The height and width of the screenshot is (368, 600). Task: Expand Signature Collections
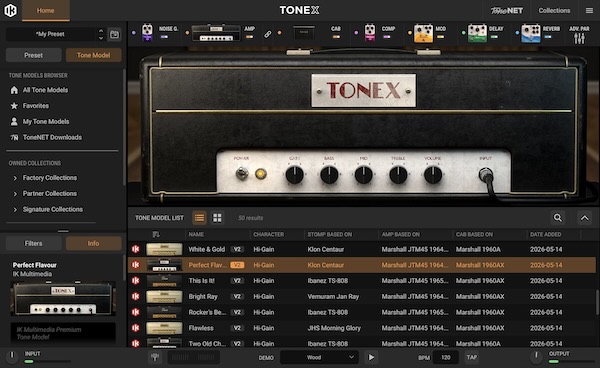[15, 210]
